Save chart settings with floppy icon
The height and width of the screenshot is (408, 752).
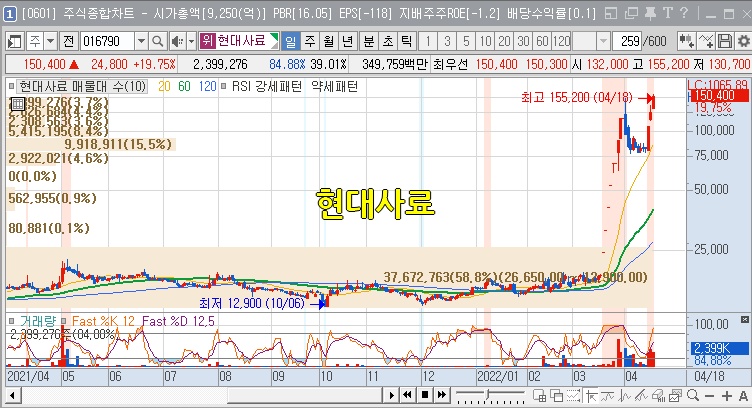[725, 41]
